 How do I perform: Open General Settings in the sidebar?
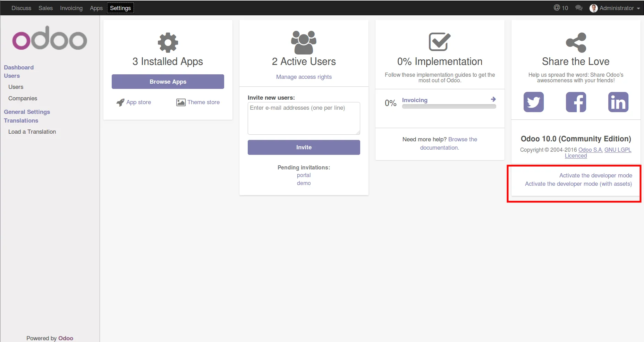click(27, 112)
